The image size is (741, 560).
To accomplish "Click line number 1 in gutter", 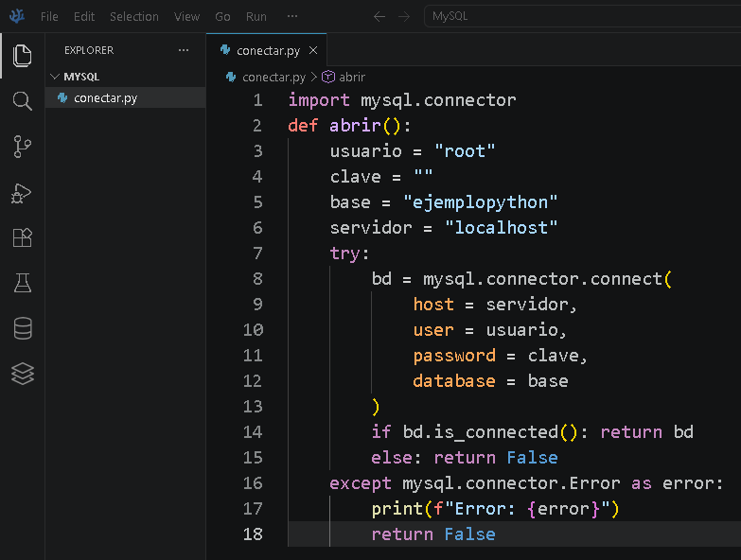I will coord(257,100).
